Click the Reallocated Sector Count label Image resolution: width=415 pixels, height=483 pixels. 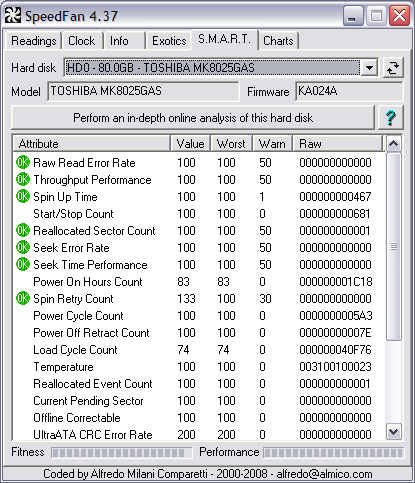[x=94, y=230]
